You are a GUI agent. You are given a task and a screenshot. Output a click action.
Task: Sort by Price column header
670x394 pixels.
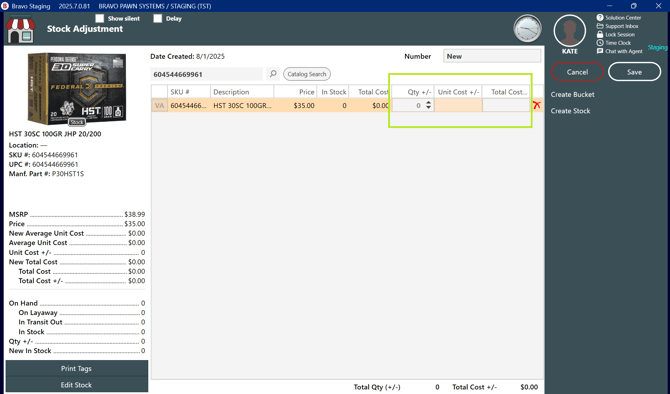point(296,92)
